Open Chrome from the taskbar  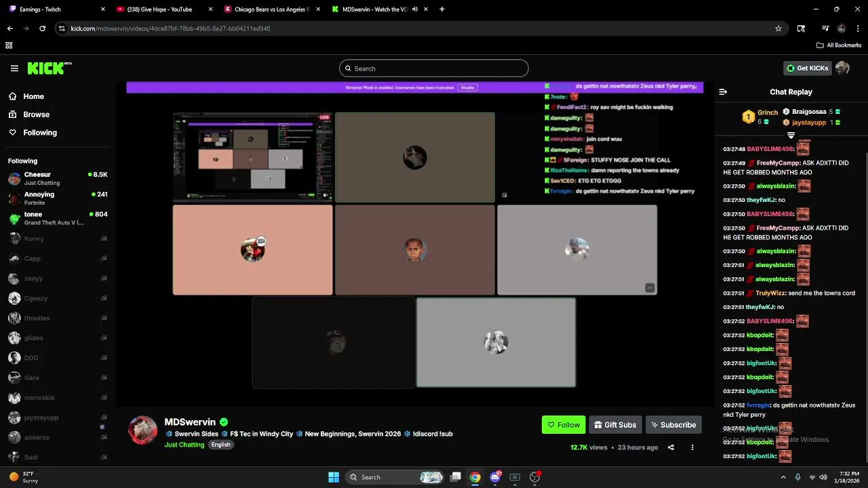point(475,477)
